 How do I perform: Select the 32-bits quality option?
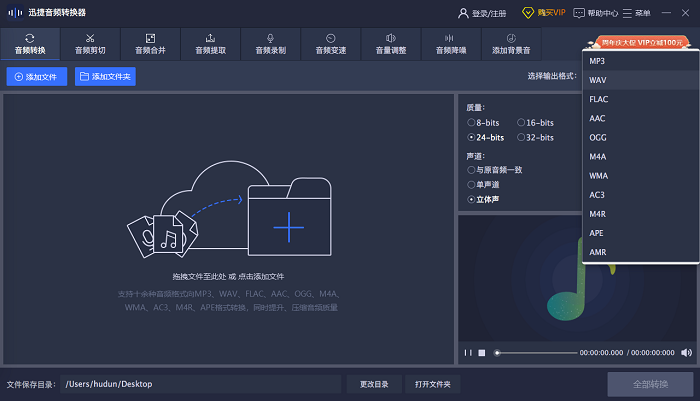coord(521,137)
